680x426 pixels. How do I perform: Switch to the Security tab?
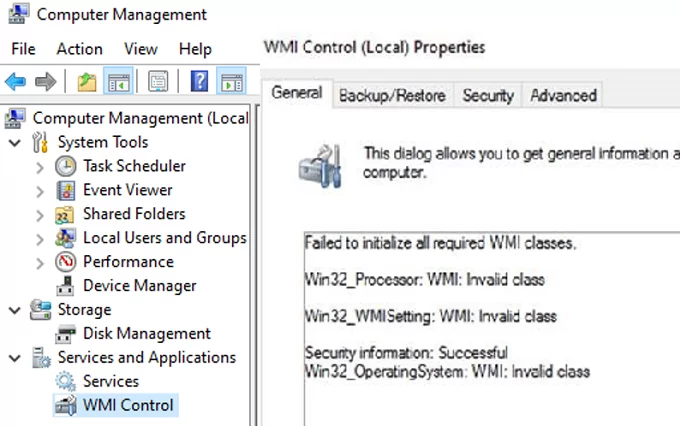487,96
